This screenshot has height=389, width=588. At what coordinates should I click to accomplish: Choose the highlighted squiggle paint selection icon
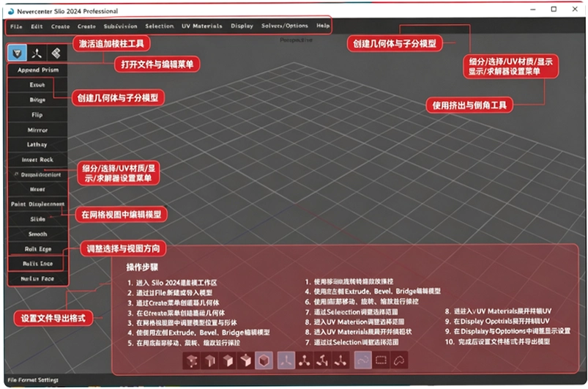363,360
